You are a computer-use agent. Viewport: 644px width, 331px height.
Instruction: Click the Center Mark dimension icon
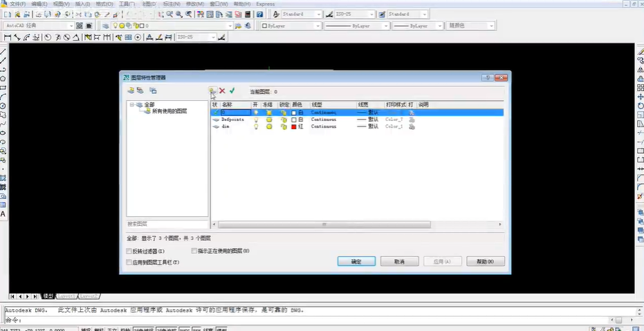click(x=138, y=37)
